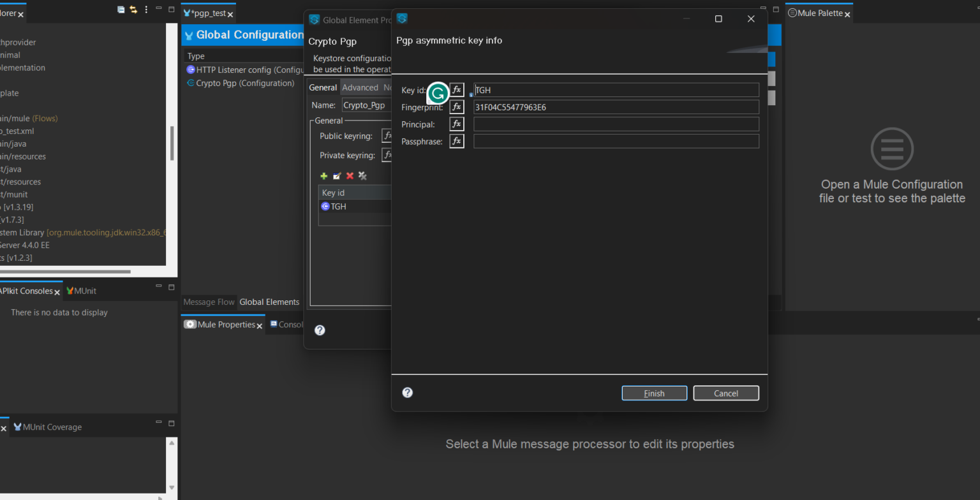Open help in the Pgp asymmetric key dialog
980x500 pixels.
tap(407, 392)
